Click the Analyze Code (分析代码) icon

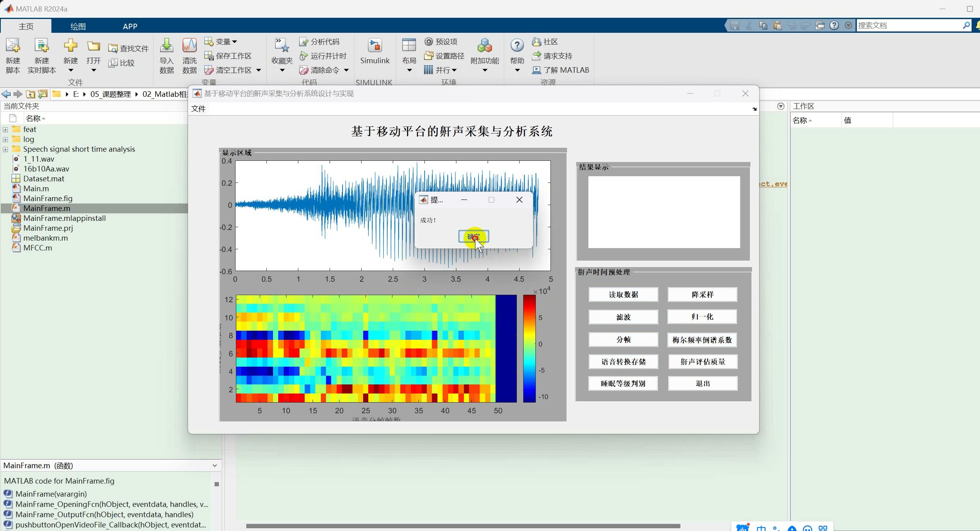(x=303, y=41)
